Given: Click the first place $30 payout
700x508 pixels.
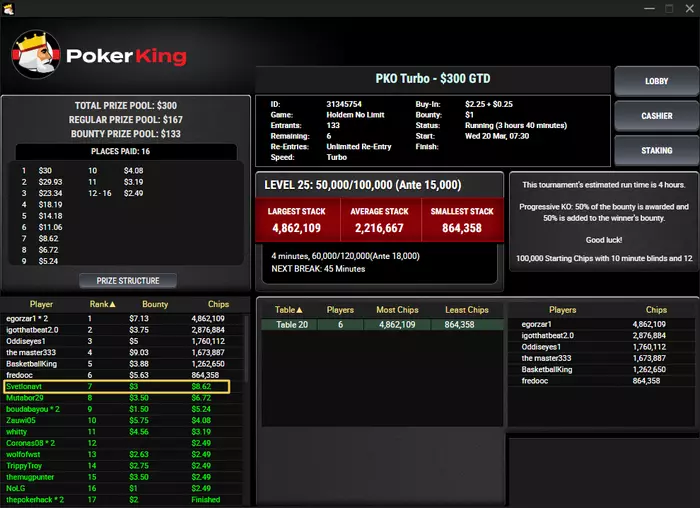Looking at the screenshot, I should coord(45,171).
